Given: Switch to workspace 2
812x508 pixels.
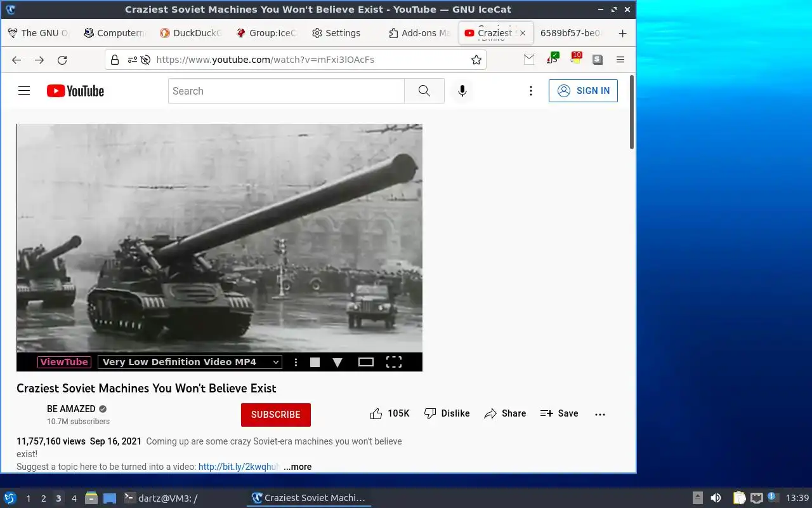Looking at the screenshot, I should point(43,498).
